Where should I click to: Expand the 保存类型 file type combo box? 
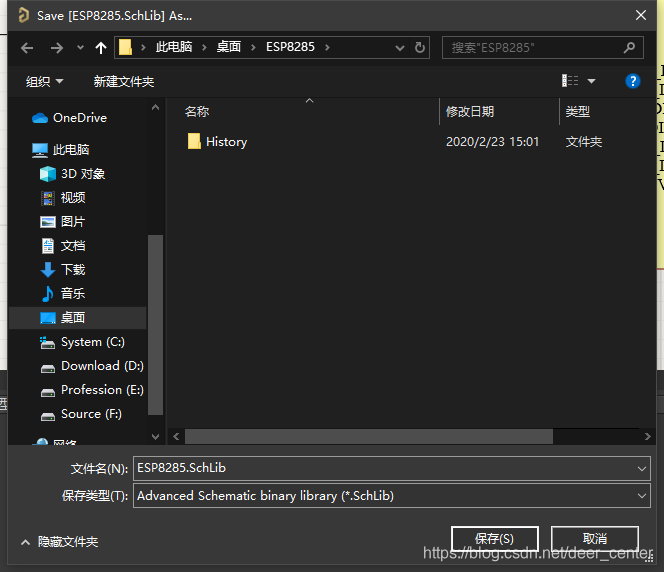pos(641,496)
